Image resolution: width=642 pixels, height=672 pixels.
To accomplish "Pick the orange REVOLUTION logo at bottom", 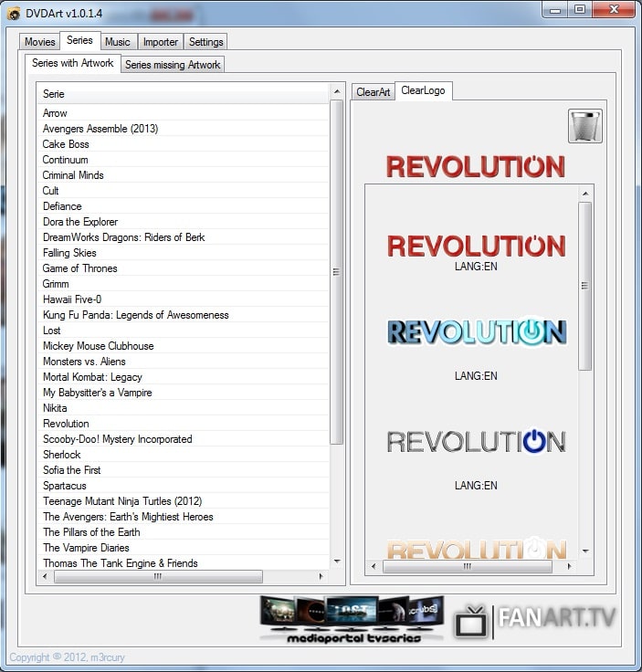I will [x=477, y=549].
